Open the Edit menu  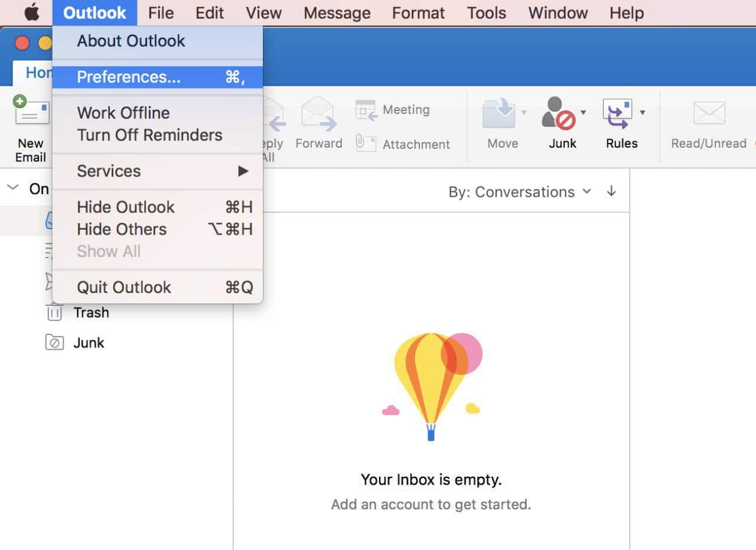[x=210, y=12]
